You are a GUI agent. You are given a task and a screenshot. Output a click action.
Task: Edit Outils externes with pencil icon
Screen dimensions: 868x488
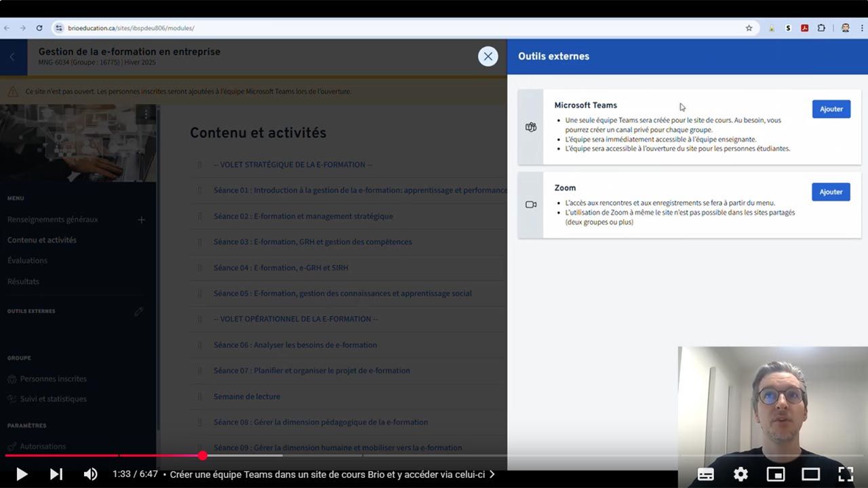138,311
